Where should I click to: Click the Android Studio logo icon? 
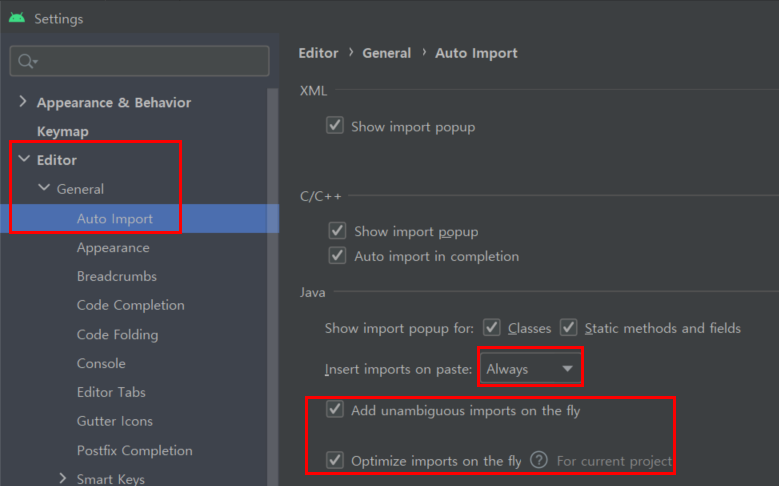pos(17,18)
